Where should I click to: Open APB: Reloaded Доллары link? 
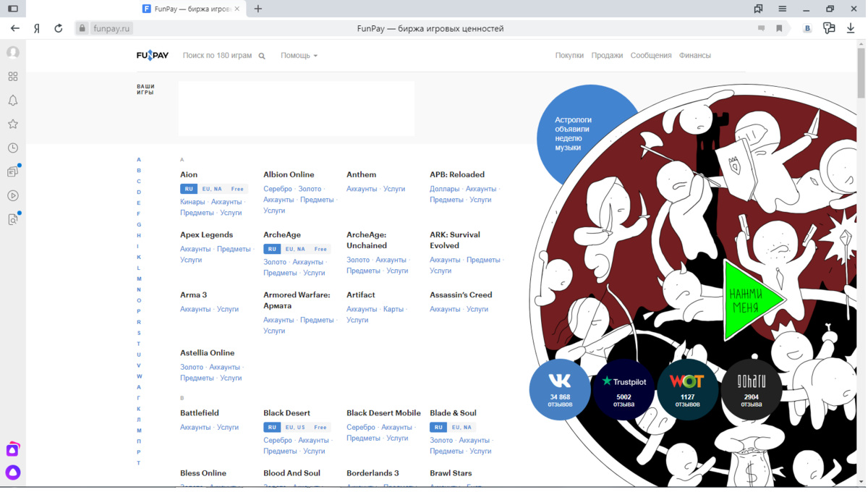tap(445, 189)
